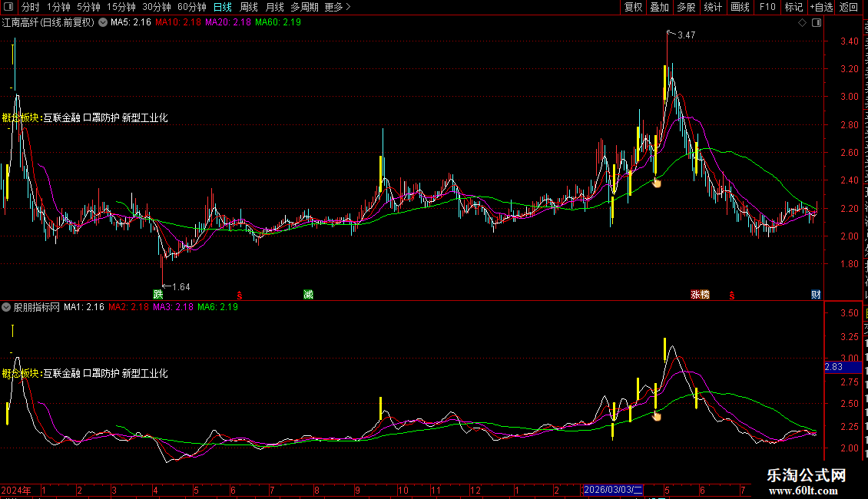Click the MA60: 2.19 legend value
This screenshot has height=499, width=868.
tap(278, 22)
